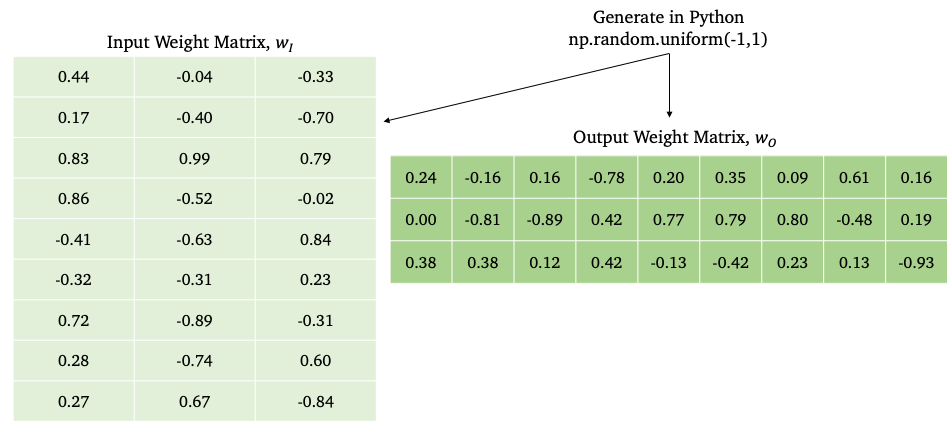Click the cell with value 0.35
The width and height of the screenshot is (949, 423).
[x=731, y=178]
